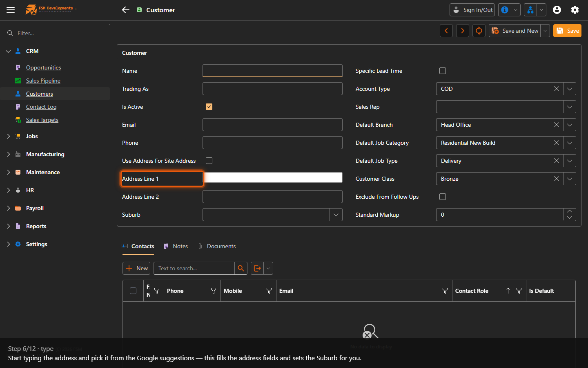Screen dimensions: 588x368
Task: Expand the Manufacturing menu section
Action: [x=8, y=154]
